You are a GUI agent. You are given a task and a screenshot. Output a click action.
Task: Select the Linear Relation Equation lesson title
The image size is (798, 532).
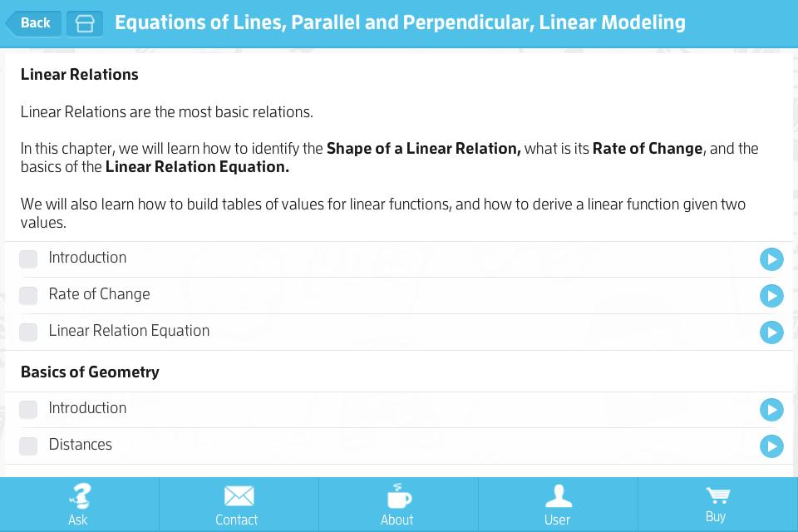[x=129, y=331]
